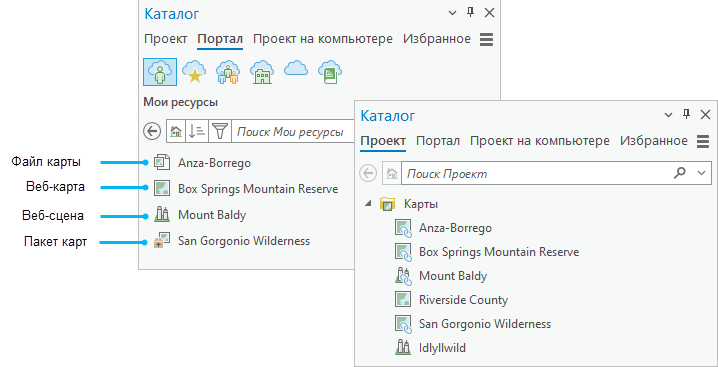Select Anza-Borrego in Portal list

[214, 163]
